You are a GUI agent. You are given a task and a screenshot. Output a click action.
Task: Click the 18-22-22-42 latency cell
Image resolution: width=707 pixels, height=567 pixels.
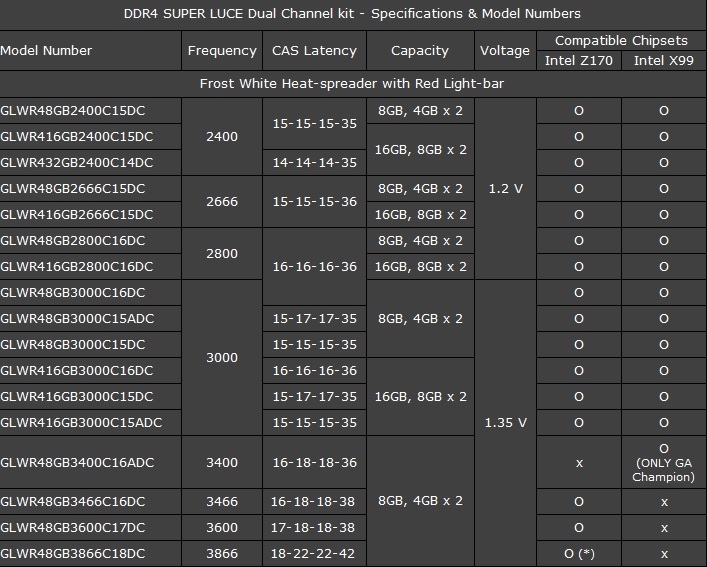313,554
